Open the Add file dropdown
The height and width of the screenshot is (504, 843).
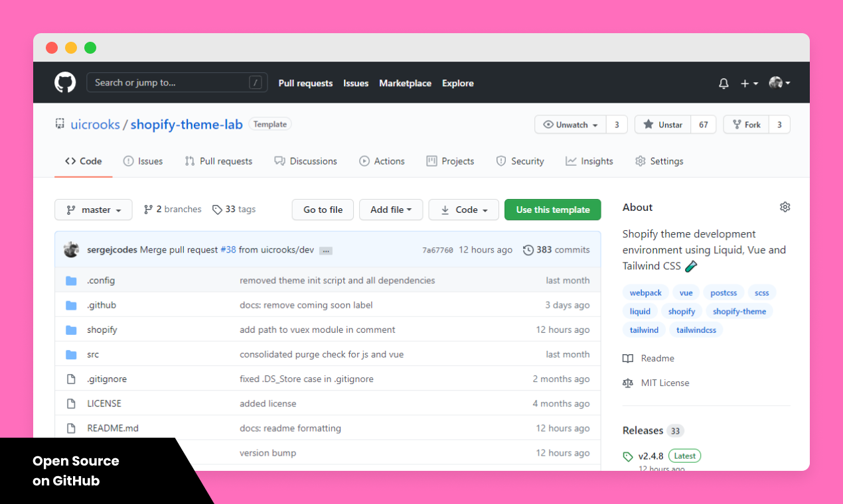[391, 209]
